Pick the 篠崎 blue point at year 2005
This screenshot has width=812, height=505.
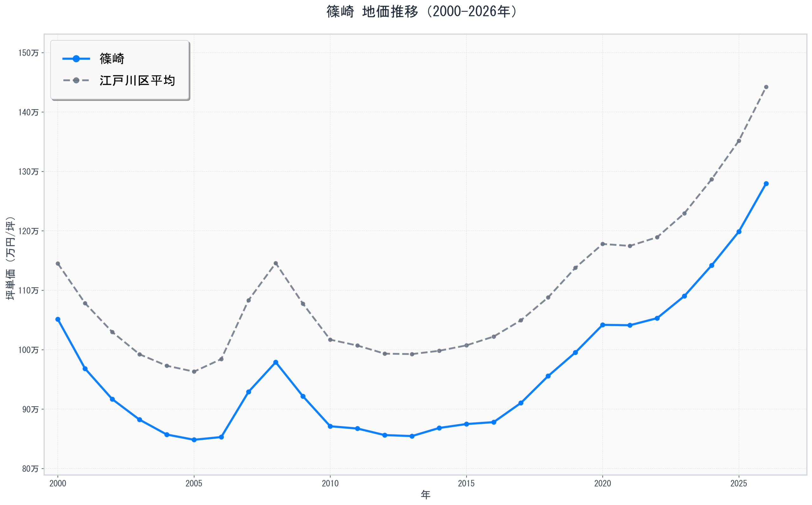click(x=194, y=440)
